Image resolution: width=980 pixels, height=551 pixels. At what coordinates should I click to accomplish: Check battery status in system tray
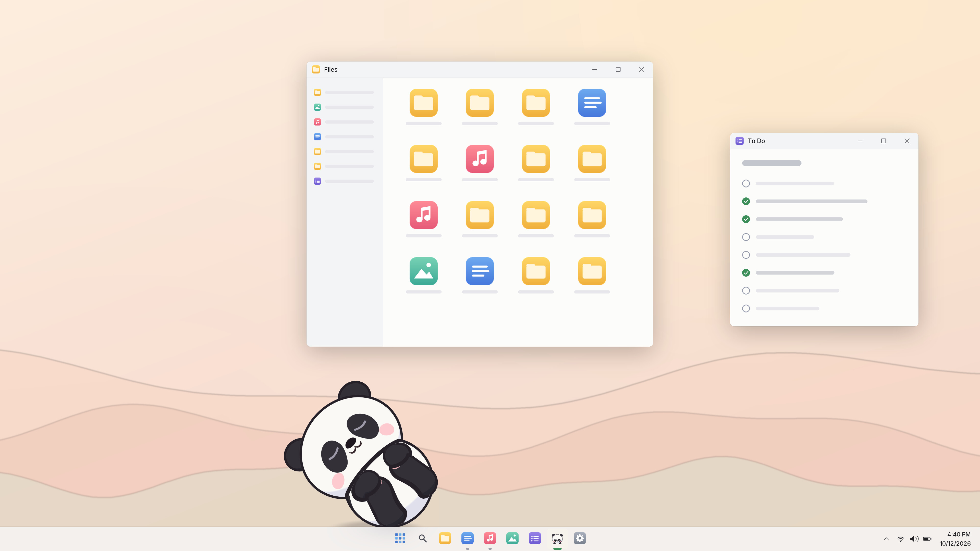click(x=927, y=539)
